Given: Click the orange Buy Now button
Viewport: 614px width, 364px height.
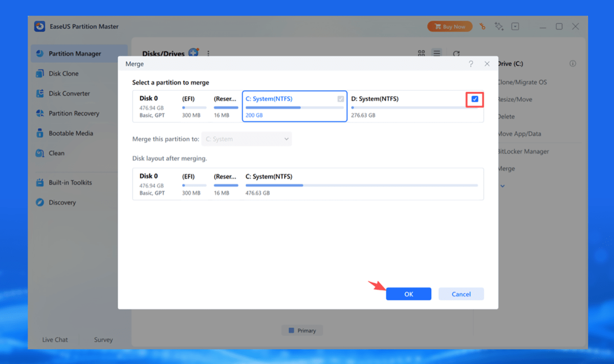Looking at the screenshot, I should click(450, 27).
